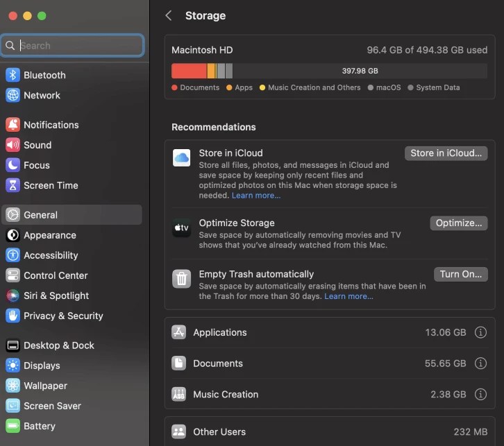Click the Control Center icon
The image size is (504, 446).
click(13, 275)
